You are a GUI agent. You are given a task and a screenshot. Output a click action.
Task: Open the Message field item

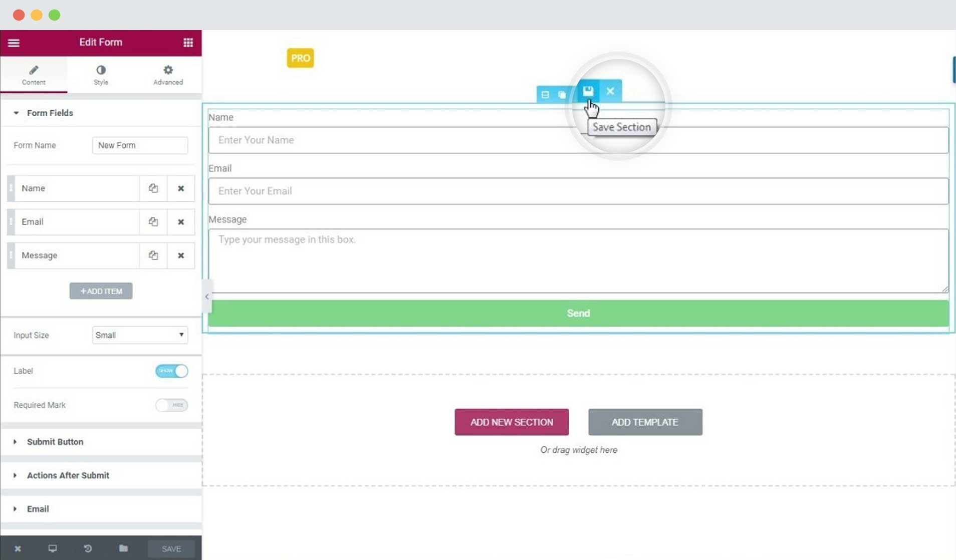tap(77, 255)
